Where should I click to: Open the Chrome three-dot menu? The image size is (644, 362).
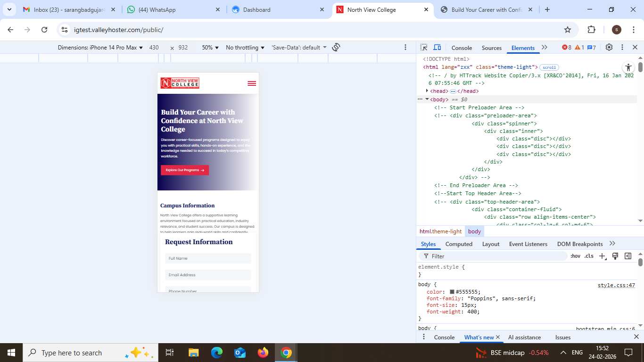(634, 30)
